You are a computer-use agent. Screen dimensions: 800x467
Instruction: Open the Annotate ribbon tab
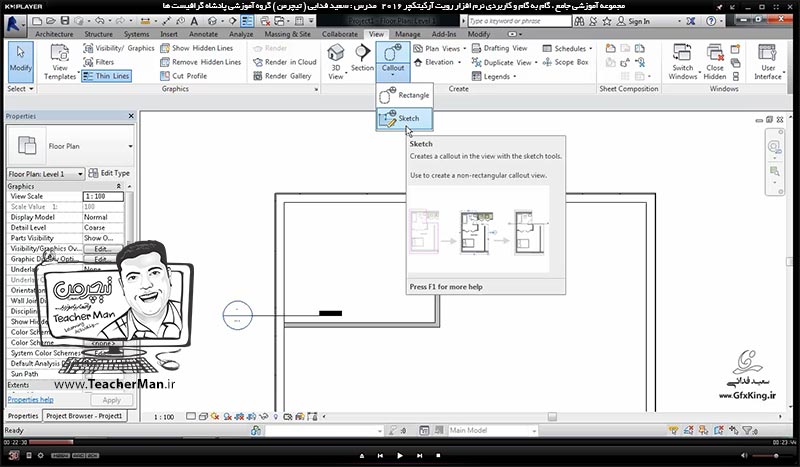tap(203, 34)
